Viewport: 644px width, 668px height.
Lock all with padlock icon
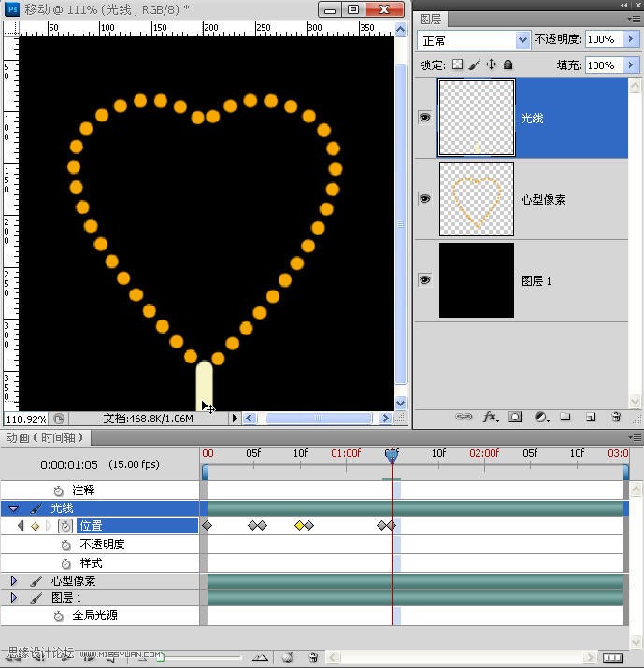[508, 64]
